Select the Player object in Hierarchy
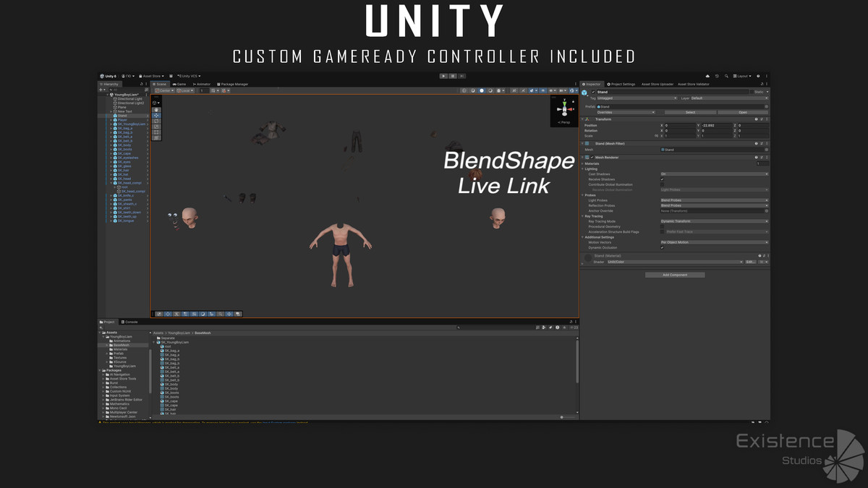Image resolution: width=868 pixels, height=488 pixels. pos(122,120)
